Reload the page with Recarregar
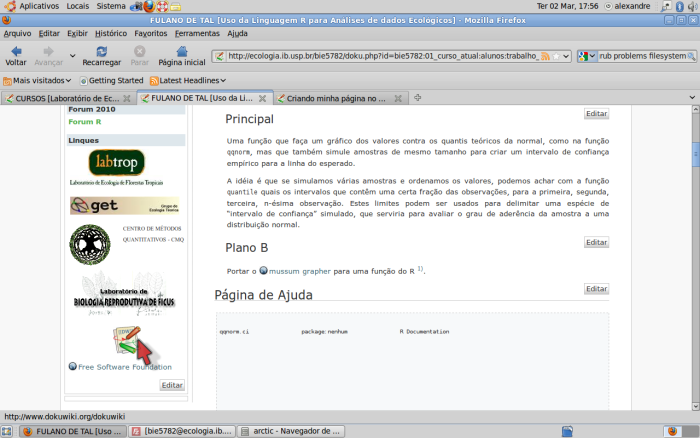 point(101,52)
